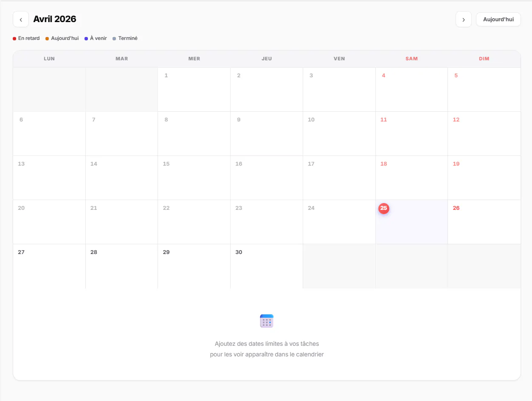Open day 3 cell
532x401 pixels.
(x=339, y=89)
